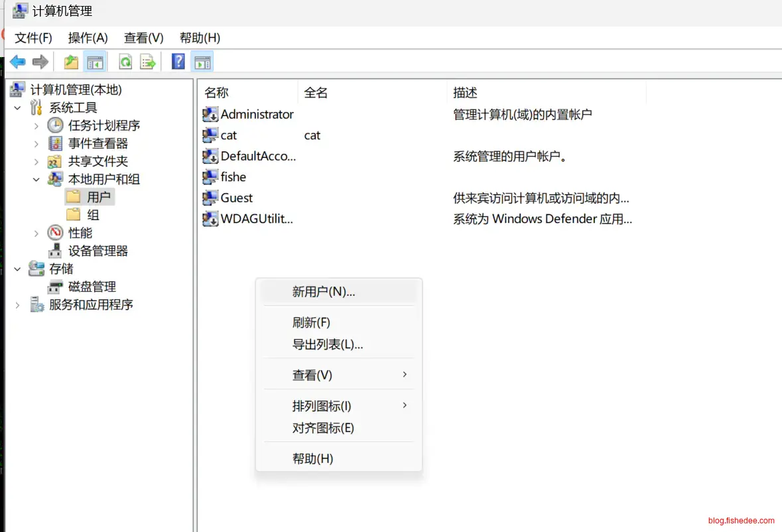Toggle the show/hide console tree icon

point(95,62)
